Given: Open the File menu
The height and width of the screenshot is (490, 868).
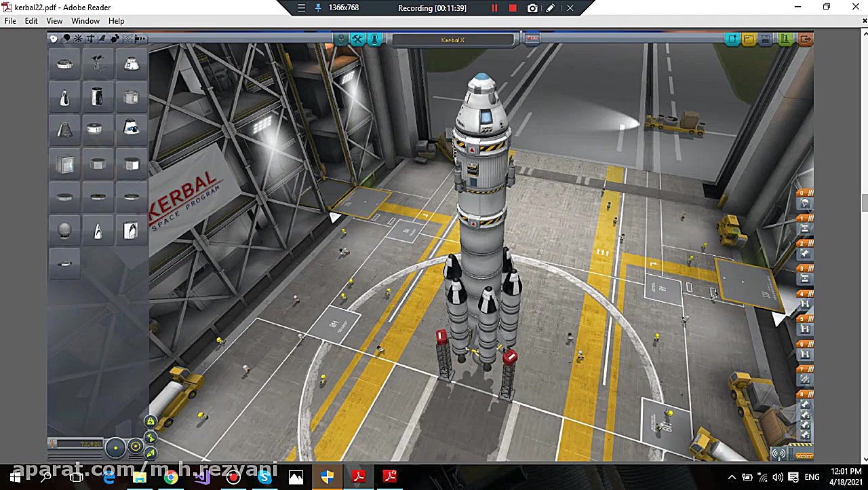Looking at the screenshot, I should pyautogui.click(x=10, y=21).
